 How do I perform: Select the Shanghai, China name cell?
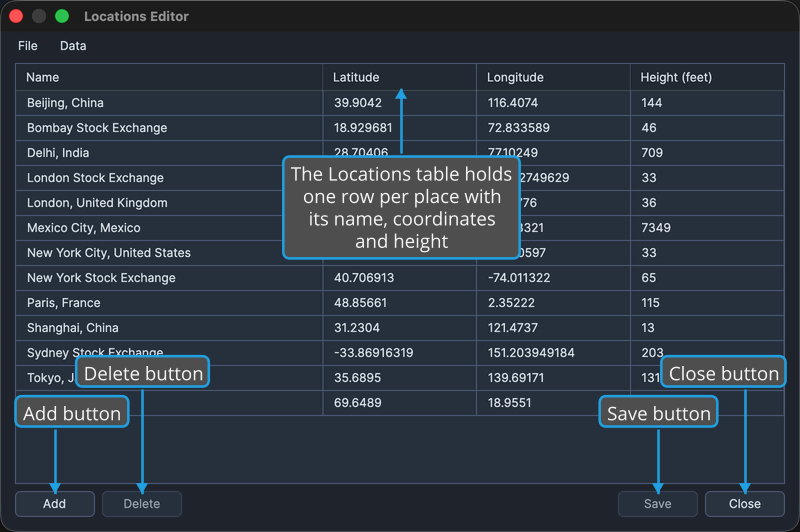tap(169, 328)
